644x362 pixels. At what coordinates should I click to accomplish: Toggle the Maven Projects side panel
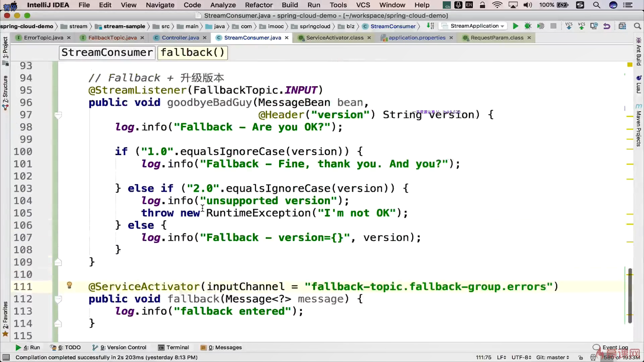click(638, 128)
